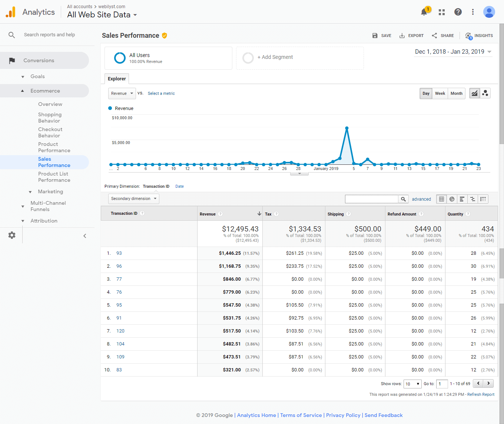This screenshot has height=424, width=504.
Task: Switch primary dimension to Date
Action: (179, 186)
